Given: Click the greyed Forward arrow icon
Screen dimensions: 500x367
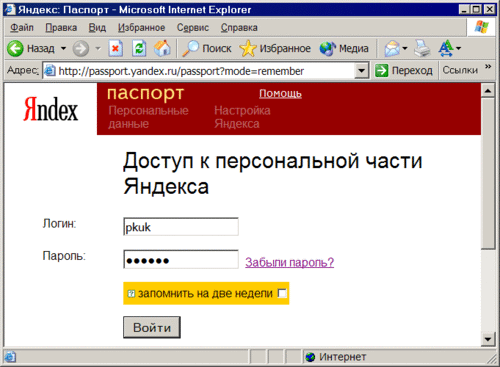Looking at the screenshot, I should pos(81,49).
